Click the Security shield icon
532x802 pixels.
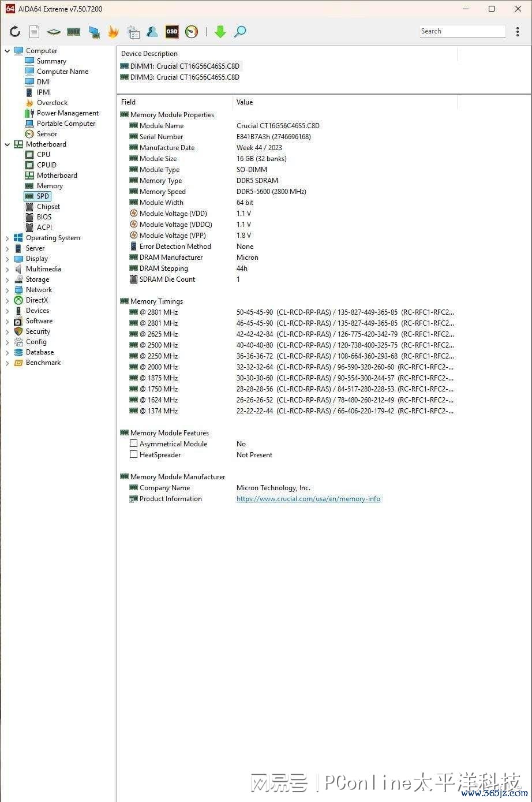coord(18,331)
